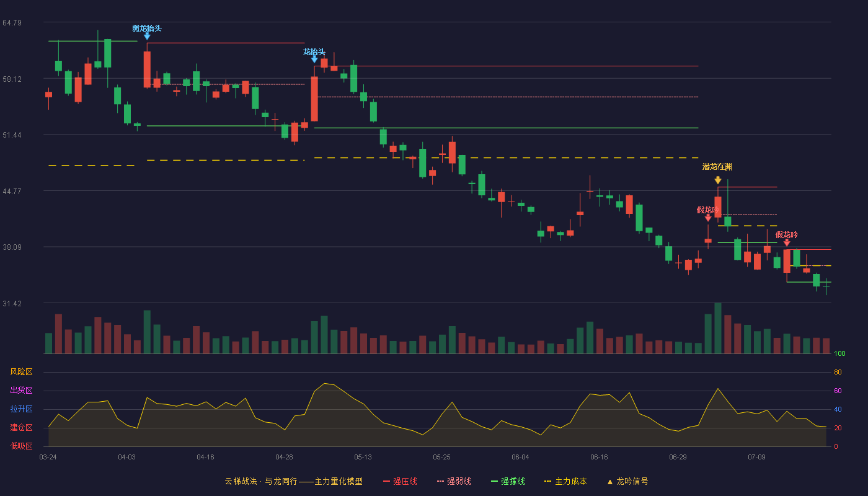Click the 03-24 date label
The height and width of the screenshot is (496, 868).
(48, 457)
